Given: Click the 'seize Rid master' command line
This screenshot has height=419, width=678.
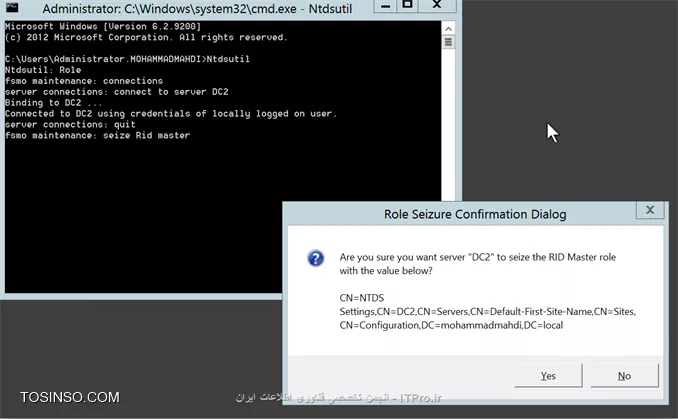Looking at the screenshot, I should coord(97,135).
